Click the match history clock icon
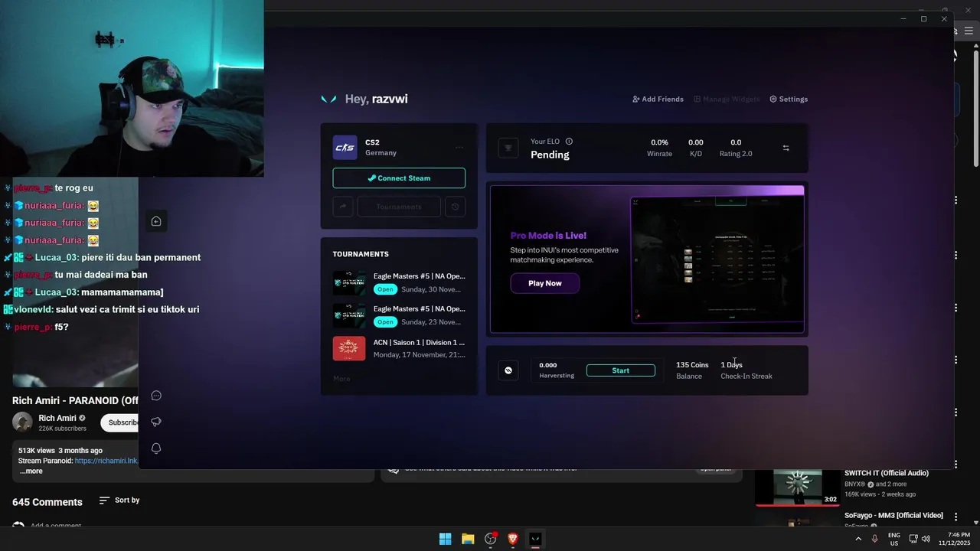980x551 pixels. [x=455, y=207]
